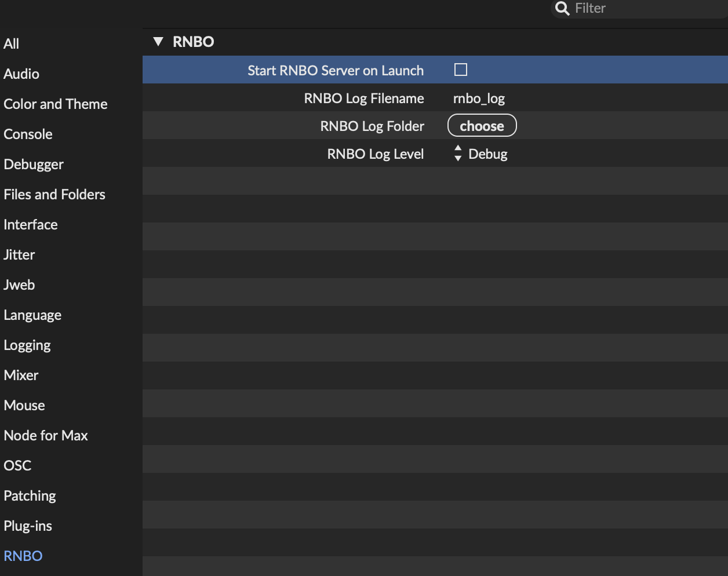This screenshot has width=728, height=576.
Task: Select Jitter preferences category
Action: point(19,254)
